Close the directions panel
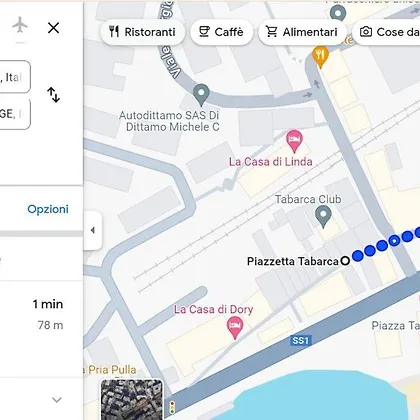The width and height of the screenshot is (420, 420). [x=53, y=28]
